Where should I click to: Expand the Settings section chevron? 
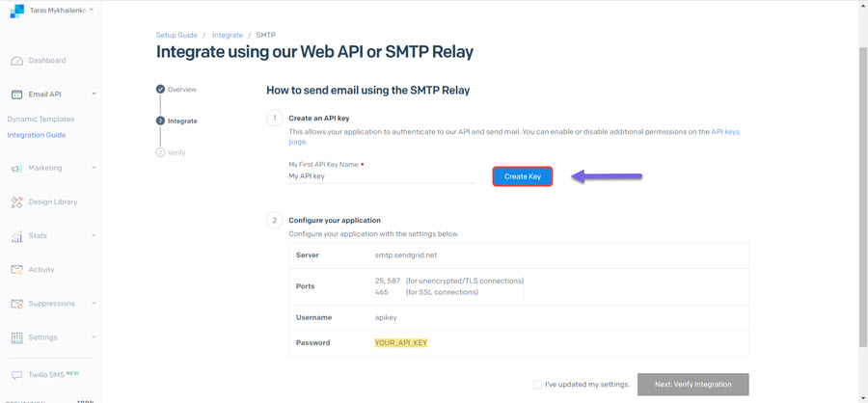tap(94, 336)
